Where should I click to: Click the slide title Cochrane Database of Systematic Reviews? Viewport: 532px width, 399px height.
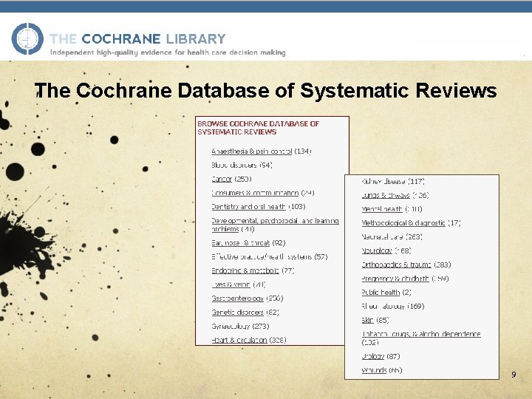pos(266,90)
